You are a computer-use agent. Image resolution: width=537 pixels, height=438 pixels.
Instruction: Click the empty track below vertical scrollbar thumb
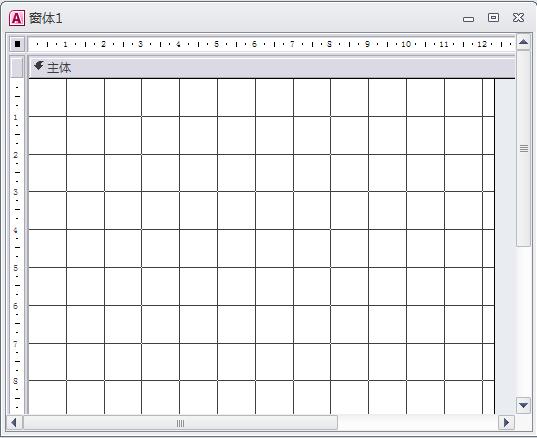tap(523, 321)
